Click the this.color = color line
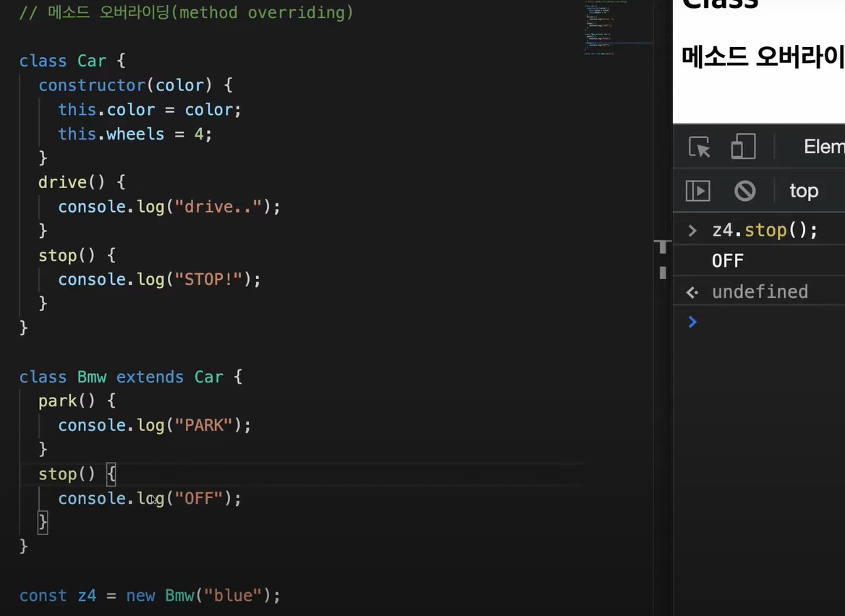The height and width of the screenshot is (616, 845). [x=149, y=109]
